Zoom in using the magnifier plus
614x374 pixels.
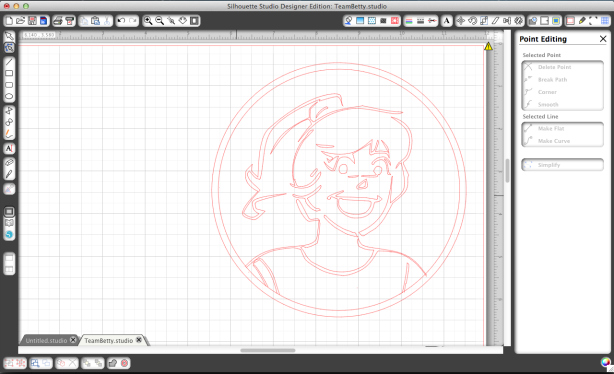(x=148, y=21)
